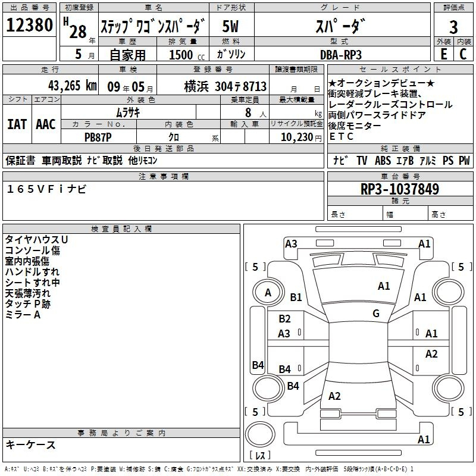Select roof A2 mark near rear window
This screenshot has width=476, height=476.
(x=334, y=396)
